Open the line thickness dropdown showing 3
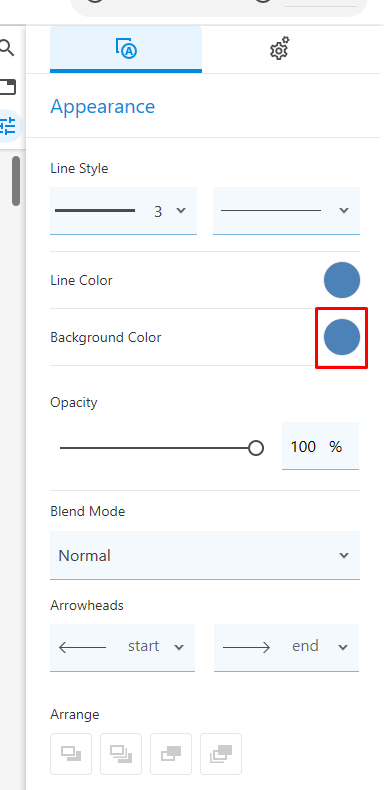Image resolution: width=384 pixels, height=790 pixels. pyautogui.click(x=123, y=211)
